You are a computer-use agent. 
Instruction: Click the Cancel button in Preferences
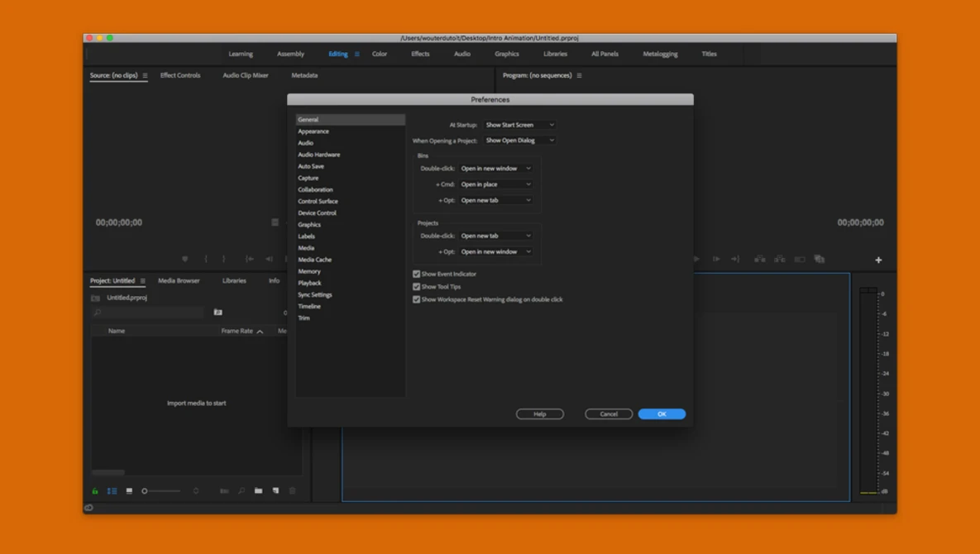tap(609, 414)
